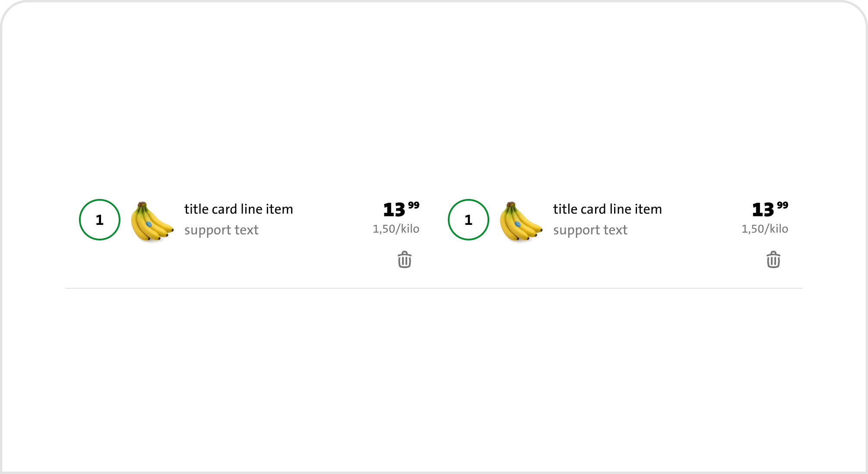Open the left item's green quantity circle

100,220
